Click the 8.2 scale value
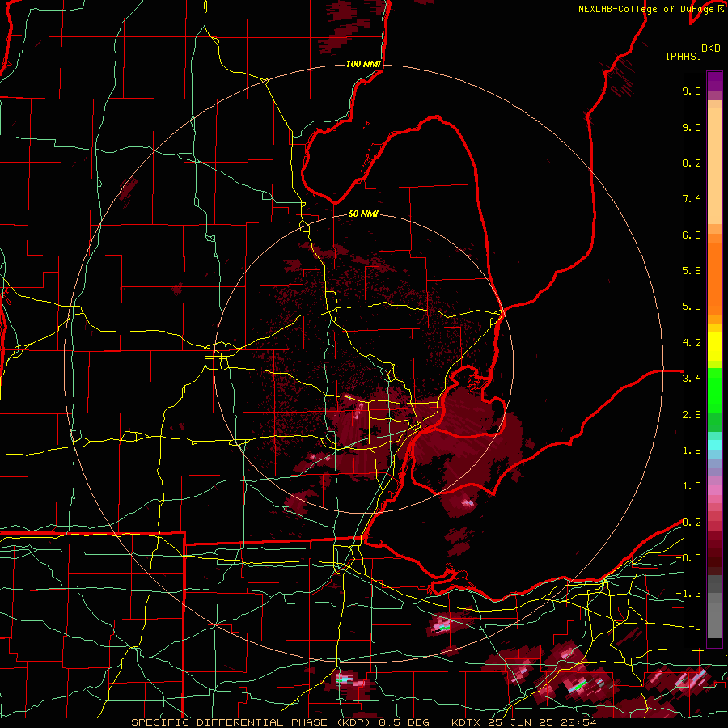The image size is (728, 728). [692, 163]
